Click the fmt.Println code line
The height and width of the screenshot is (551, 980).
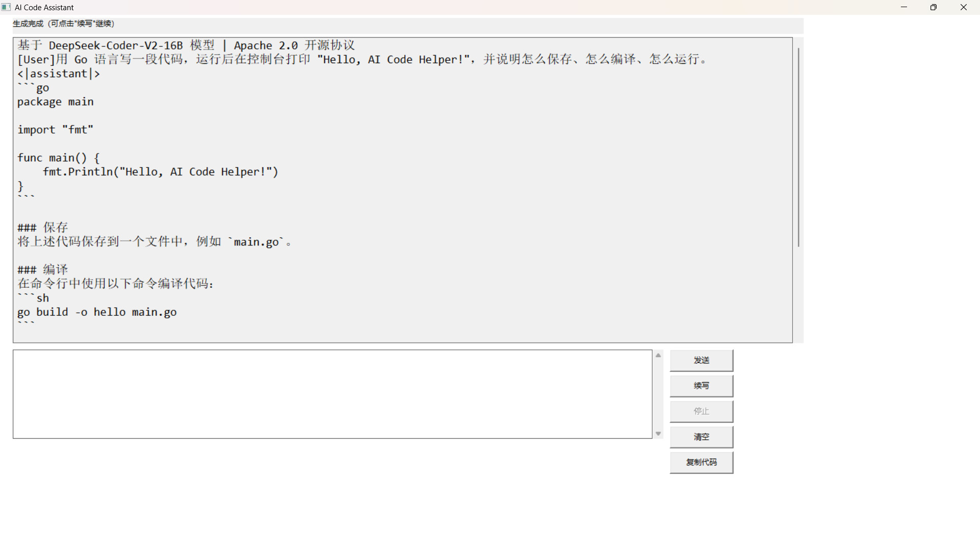[161, 172]
